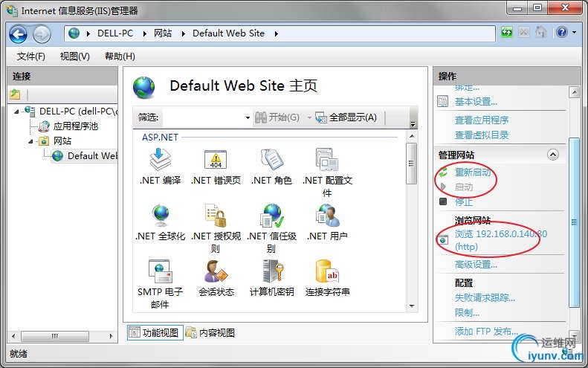
Task: Click the connection icon in 连接 toolbar
Action: (x=15, y=94)
